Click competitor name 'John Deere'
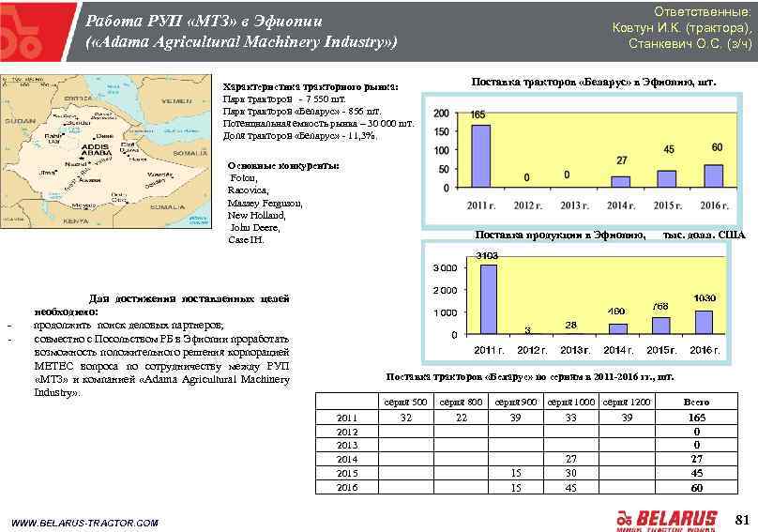Viewport: 758px width, 532px height. coord(255,227)
